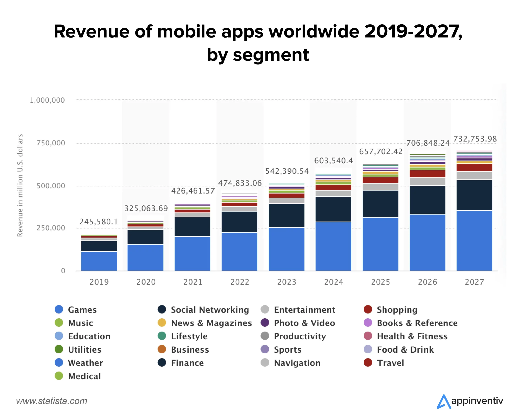Click the 2027 Entertainment bar segment
516x420 pixels.
click(x=474, y=175)
